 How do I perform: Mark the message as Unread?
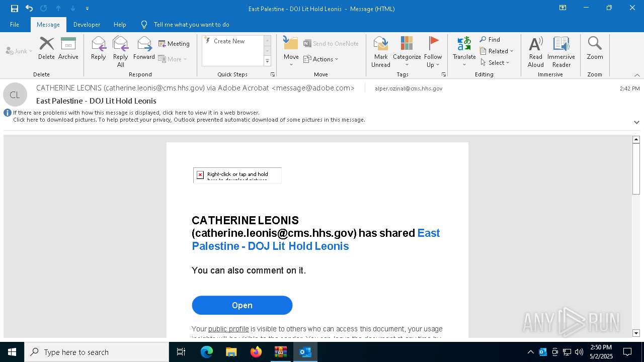tap(381, 52)
